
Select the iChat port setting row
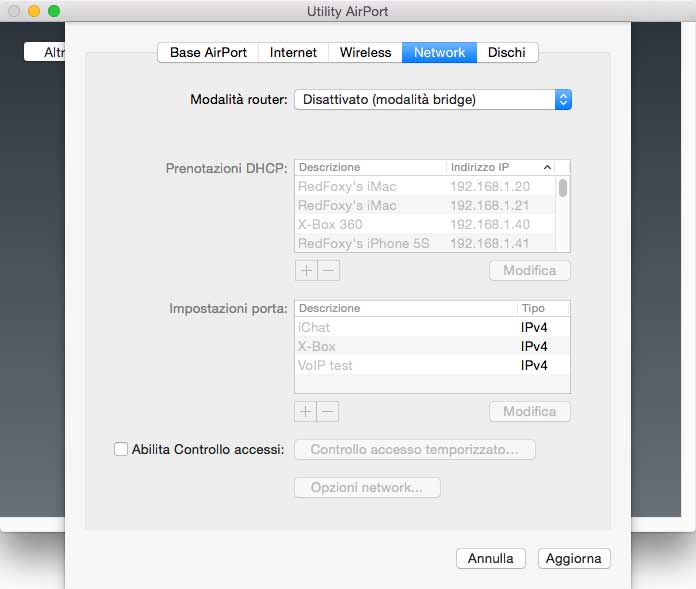tap(432, 327)
